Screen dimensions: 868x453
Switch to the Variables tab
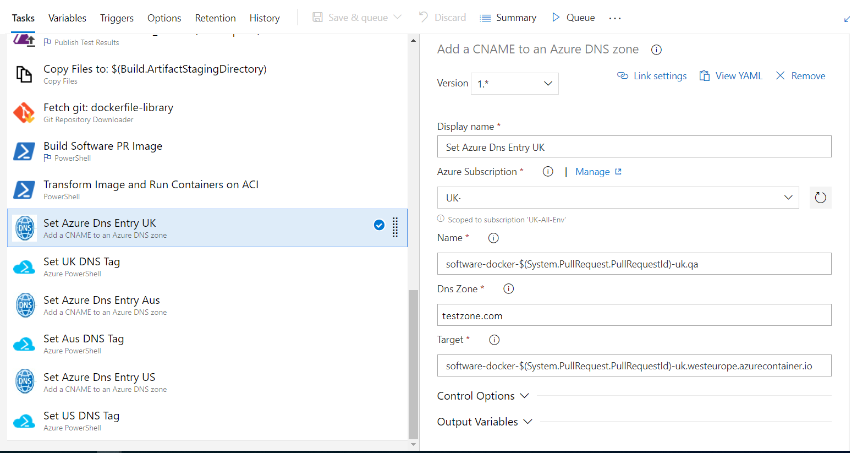(67, 18)
